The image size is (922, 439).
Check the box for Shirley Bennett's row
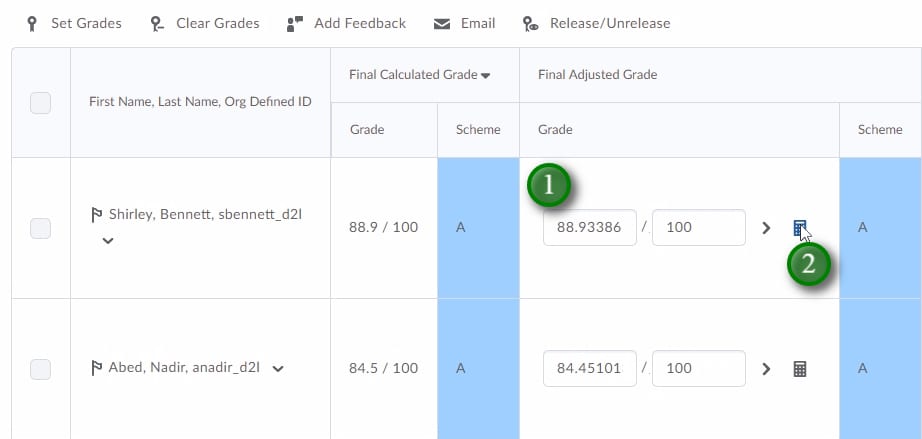[x=41, y=228]
